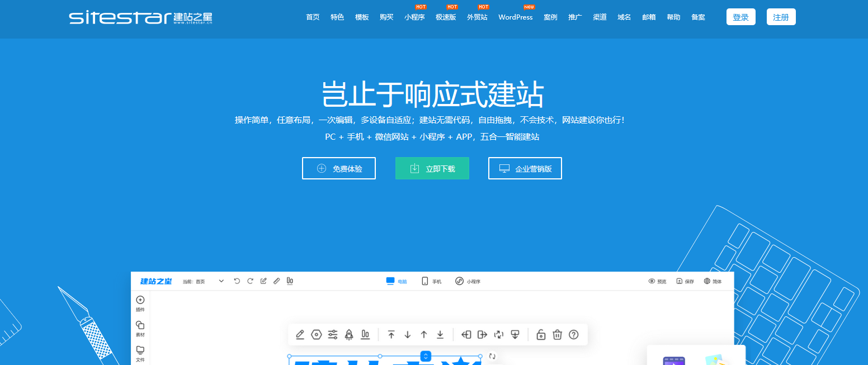Click the align icon in floating toolbar
Viewport: 868px width, 365px height.
click(365, 335)
